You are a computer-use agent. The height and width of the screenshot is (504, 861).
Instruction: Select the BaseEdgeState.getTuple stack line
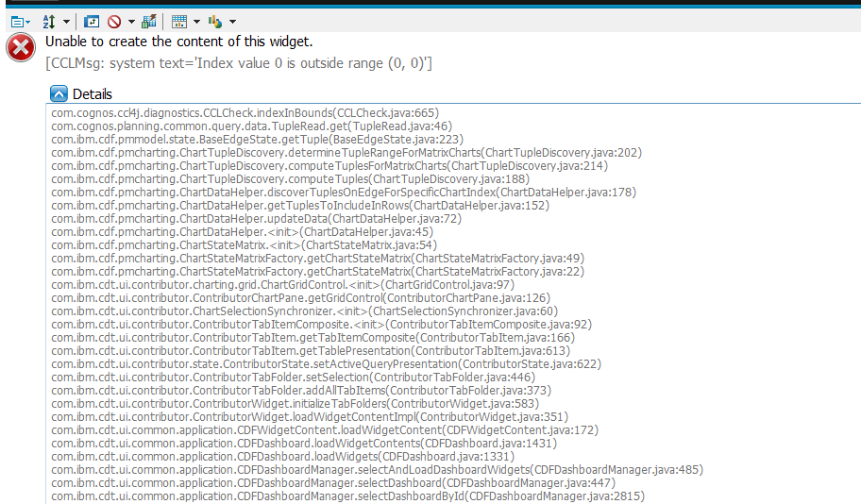257,140
